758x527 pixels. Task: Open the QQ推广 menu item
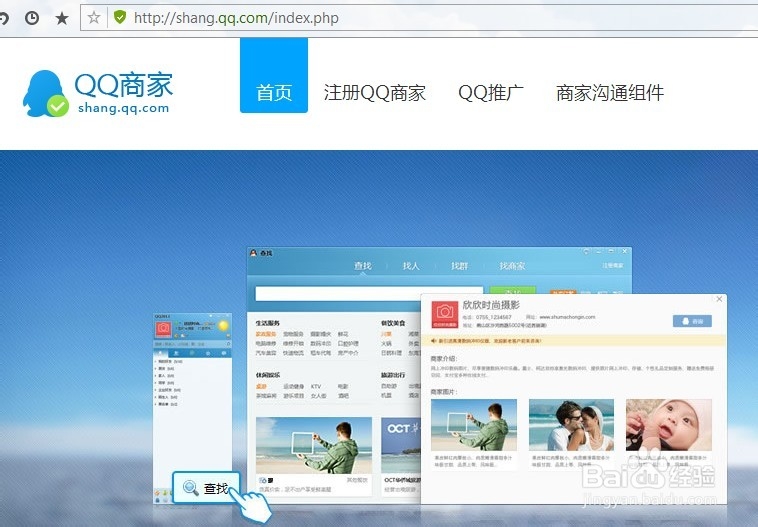[x=491, y=93]
